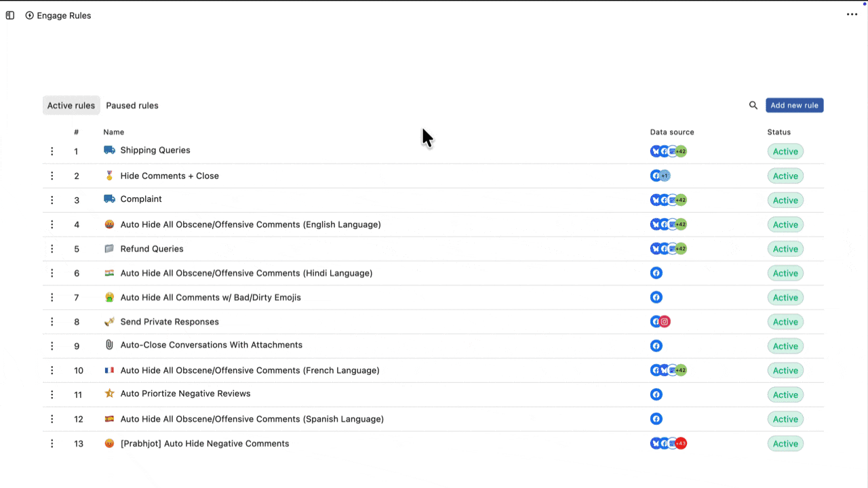Open the search icon beside Add new rule
Screen dimensions: 868x488
(753, 106)
